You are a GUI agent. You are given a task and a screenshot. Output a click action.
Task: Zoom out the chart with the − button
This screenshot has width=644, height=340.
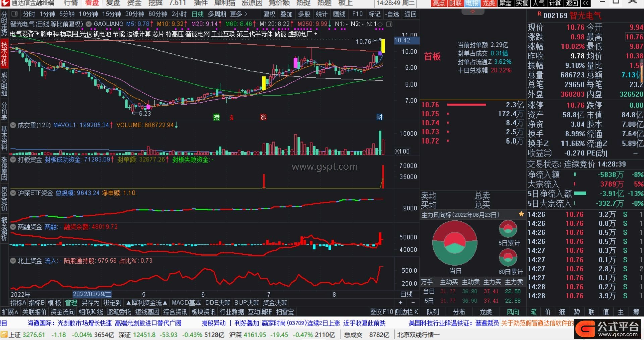click(413, 302)
